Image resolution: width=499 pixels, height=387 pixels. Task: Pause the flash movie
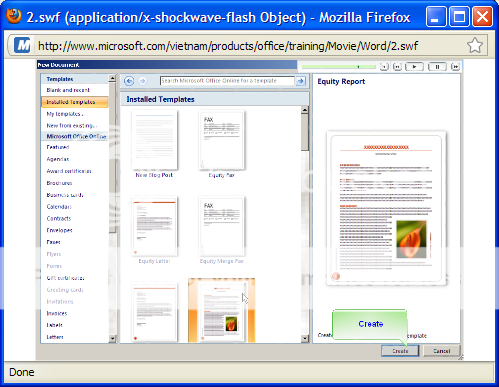(437, 67)
